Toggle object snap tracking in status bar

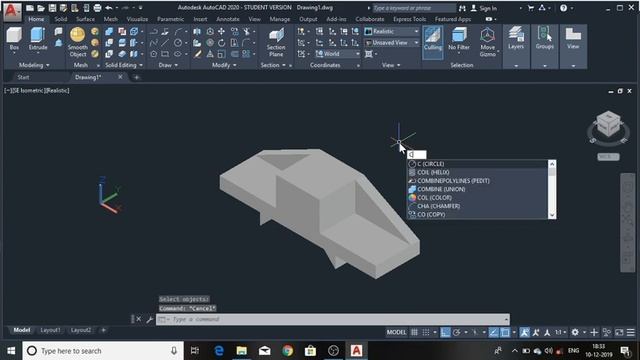(493, 332)
